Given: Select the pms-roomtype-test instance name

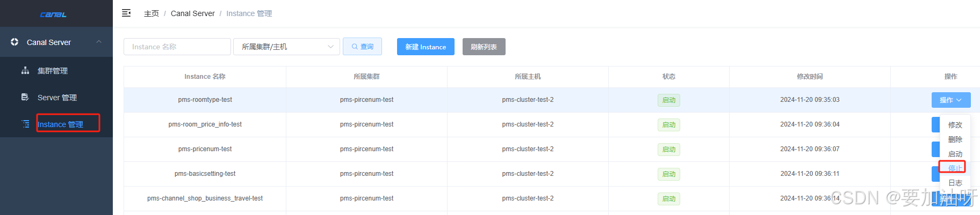Looking at the screenshot, I should (x=205, y=100).
